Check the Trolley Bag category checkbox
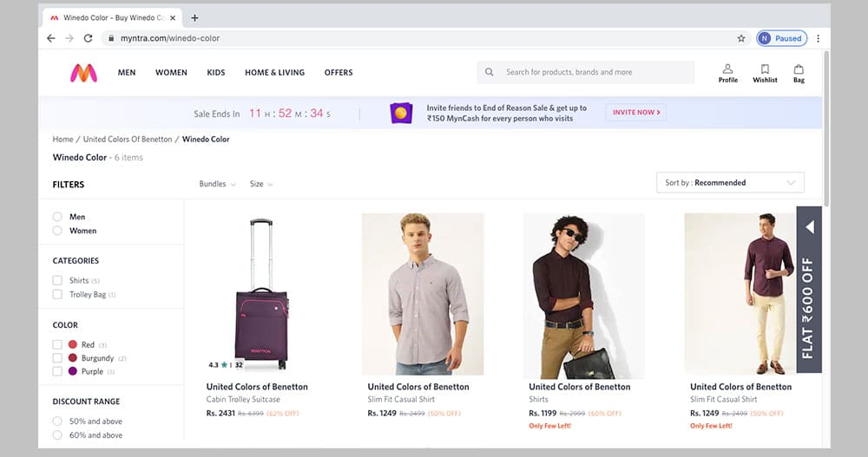 [57, 295]
